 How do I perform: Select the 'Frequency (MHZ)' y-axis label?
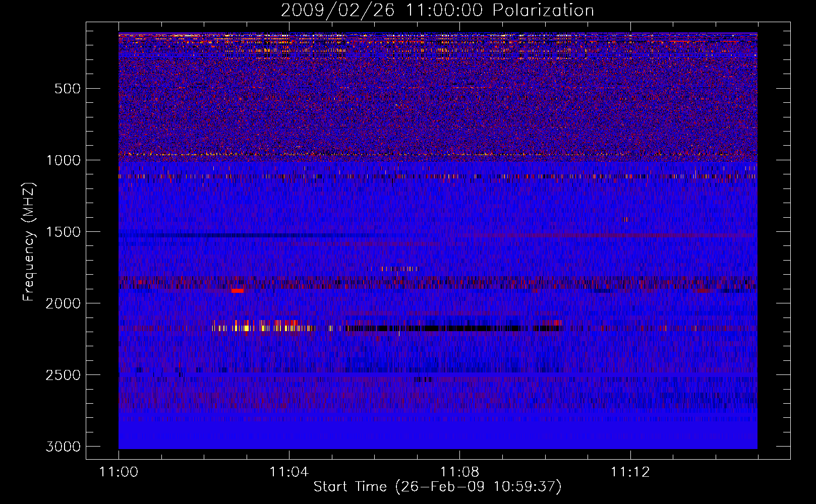point(29,242)
